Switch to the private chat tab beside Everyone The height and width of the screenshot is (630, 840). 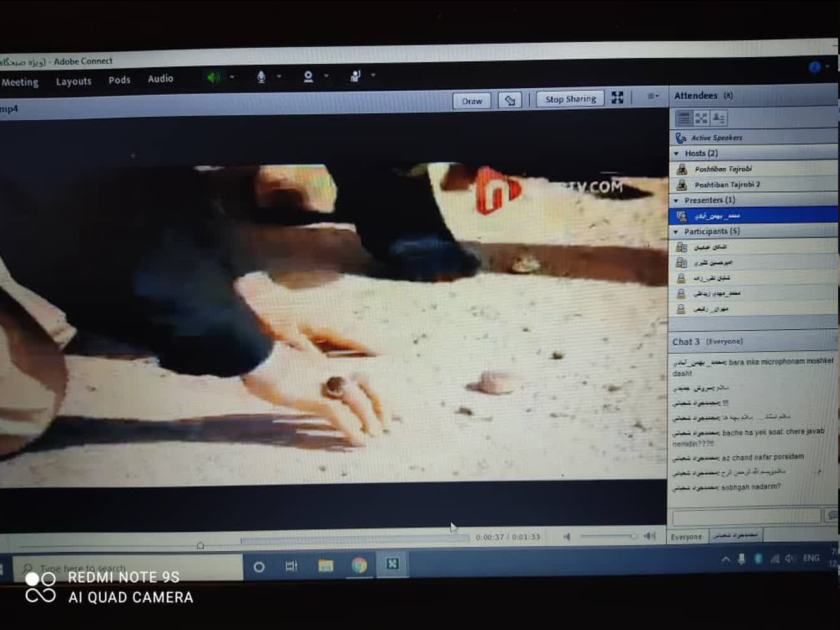(735, 535)
